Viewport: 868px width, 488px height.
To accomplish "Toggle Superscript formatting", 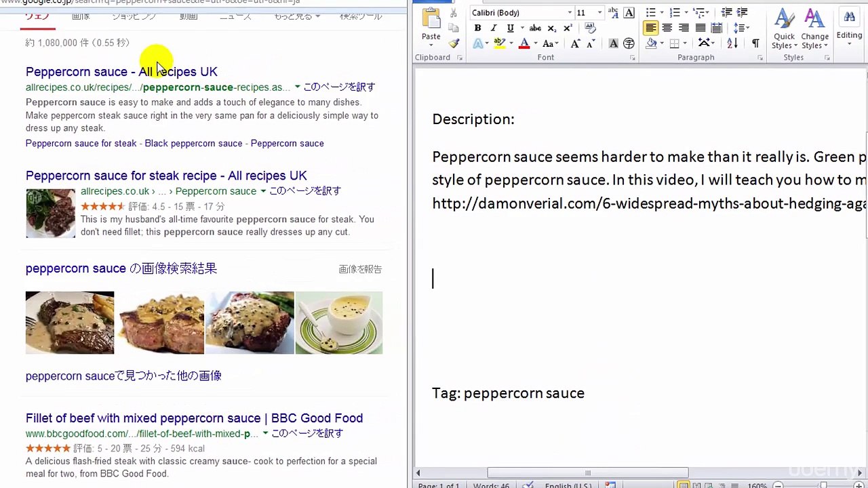I will pyautogui.click(x=568, y=28).
